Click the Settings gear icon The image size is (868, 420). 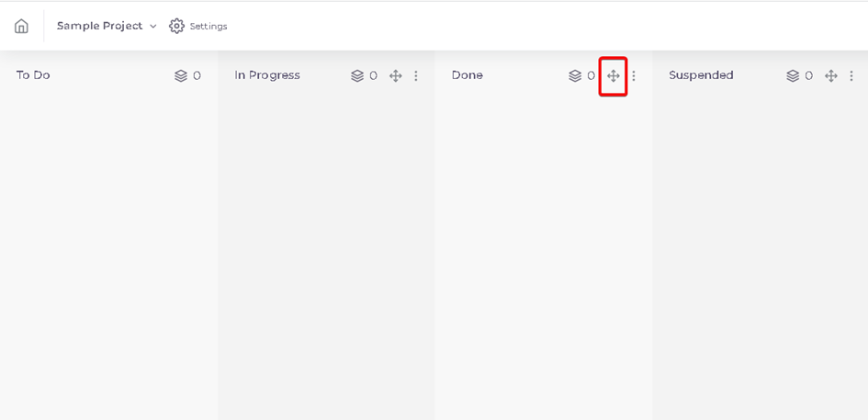pyautogui.click(x=176, y=26)
